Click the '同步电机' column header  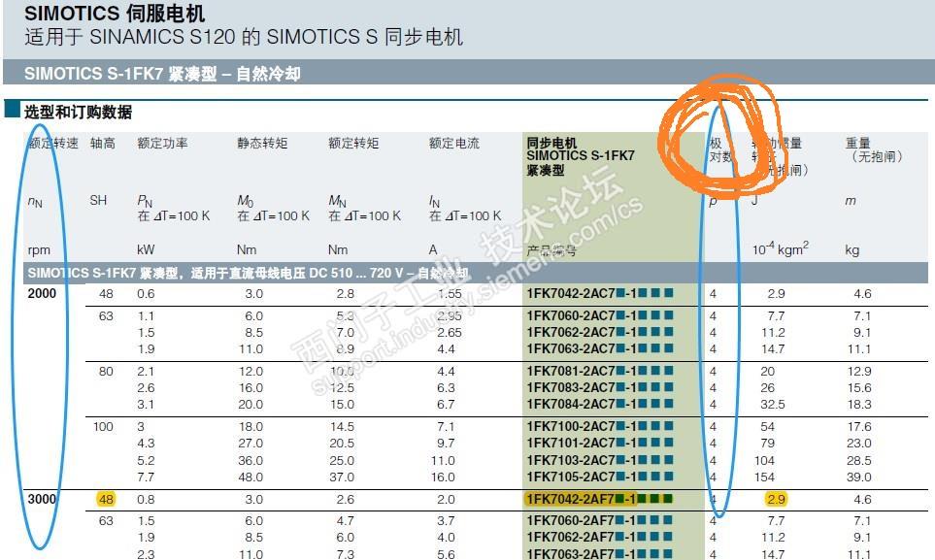coord(551,143)
